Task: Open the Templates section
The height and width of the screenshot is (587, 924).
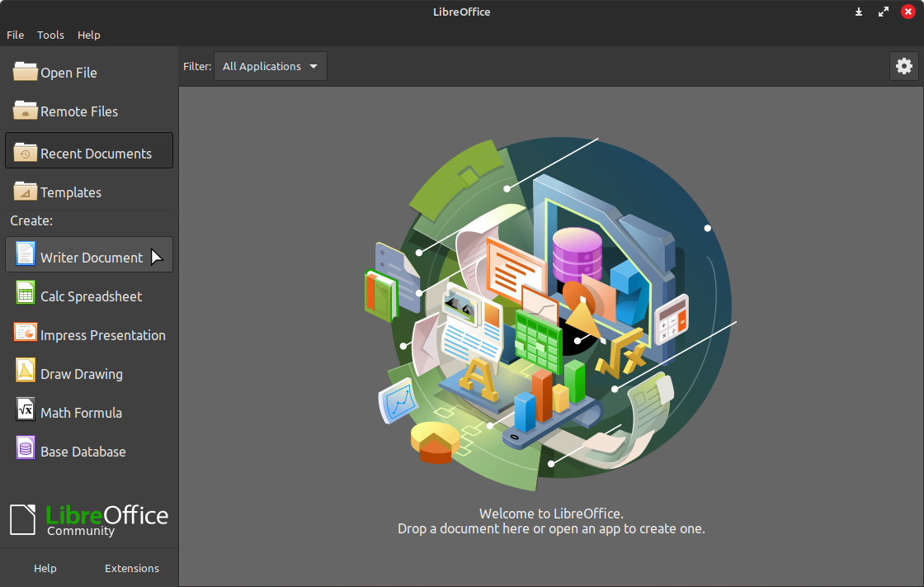Action: (89, 192)
